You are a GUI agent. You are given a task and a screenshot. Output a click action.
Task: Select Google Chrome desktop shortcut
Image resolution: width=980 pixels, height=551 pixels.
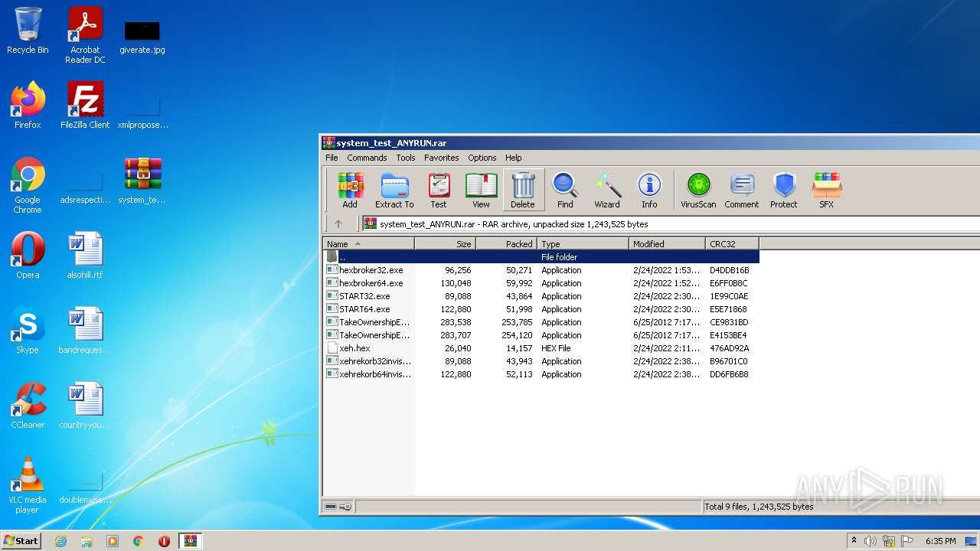pos(28,185)
